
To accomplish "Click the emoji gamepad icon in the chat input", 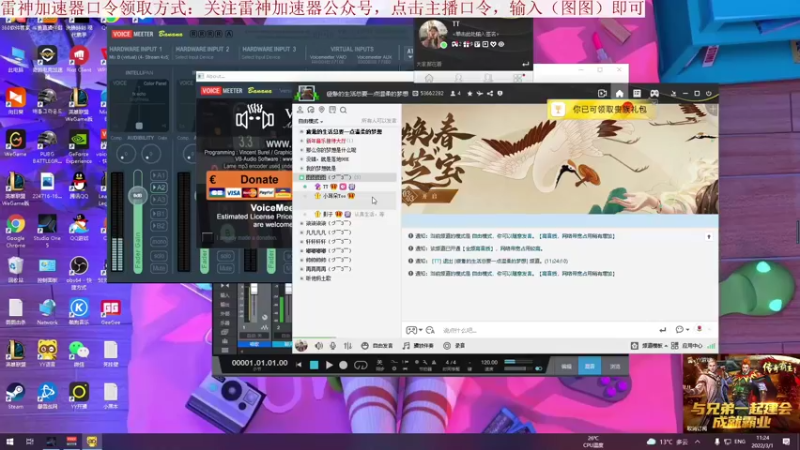I will (411, 330).
